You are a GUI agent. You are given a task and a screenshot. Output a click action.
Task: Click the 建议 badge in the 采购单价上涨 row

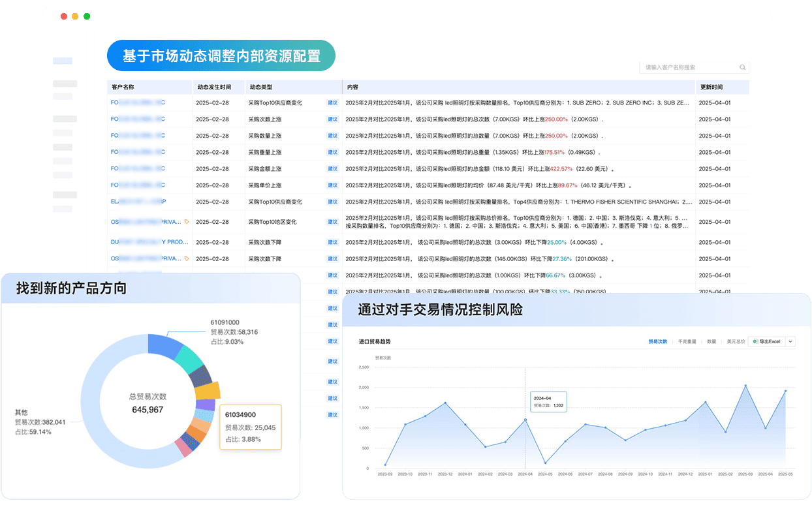(333, 185)
